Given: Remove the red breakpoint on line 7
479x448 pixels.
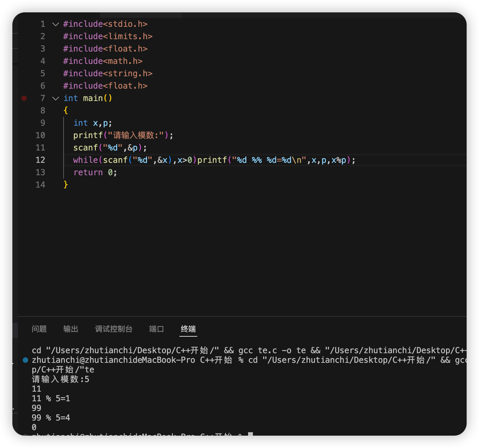Looking at the screenshot, I should pos(24,98).
